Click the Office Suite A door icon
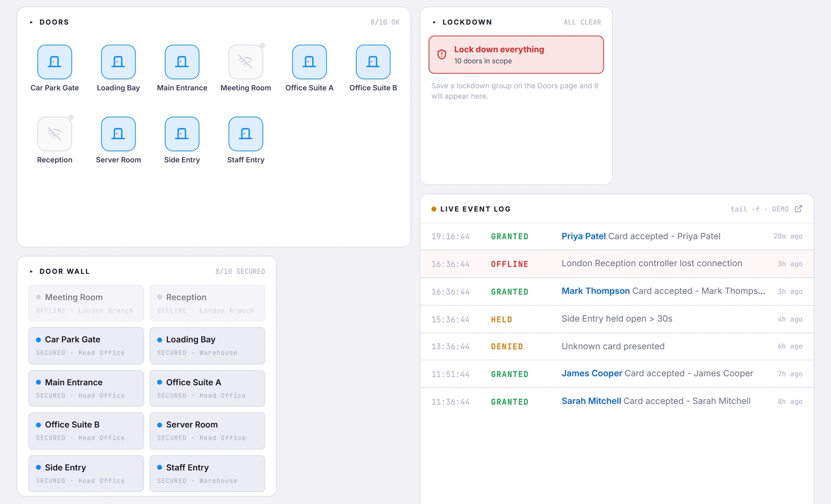The image size is (831, 504). tap(310, 62)
